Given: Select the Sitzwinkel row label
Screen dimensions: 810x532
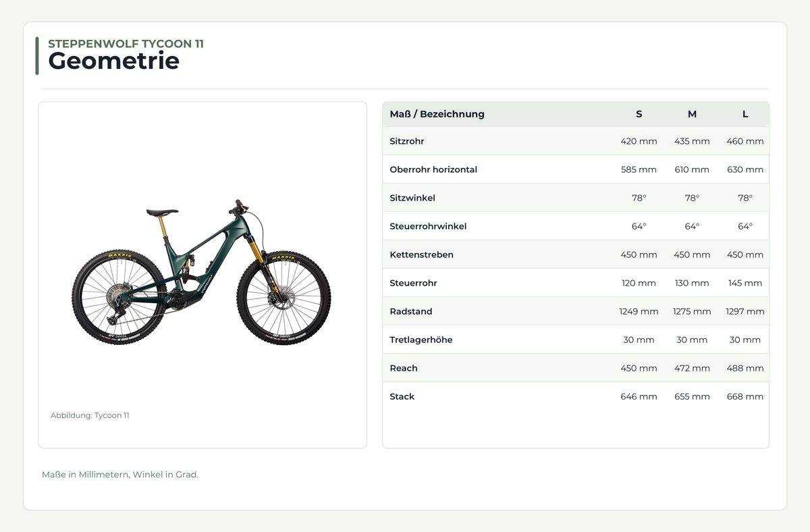Looking at the screenshot, I should (412, 198).
